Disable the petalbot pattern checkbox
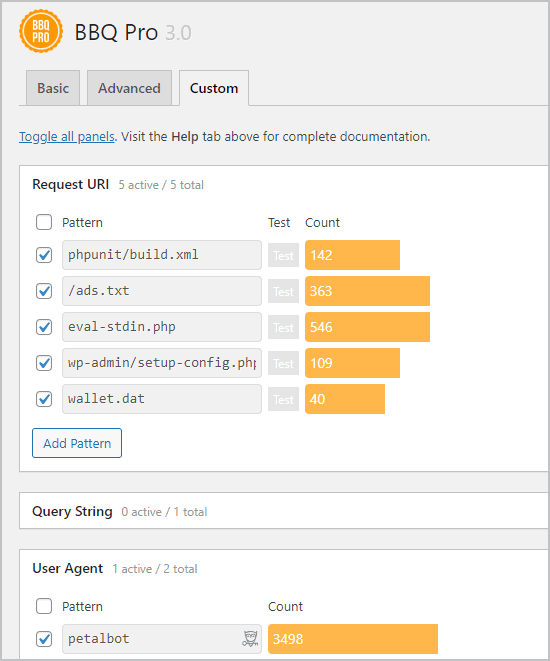Viewport: 550px width, 661px height. [x=44, y=639]
